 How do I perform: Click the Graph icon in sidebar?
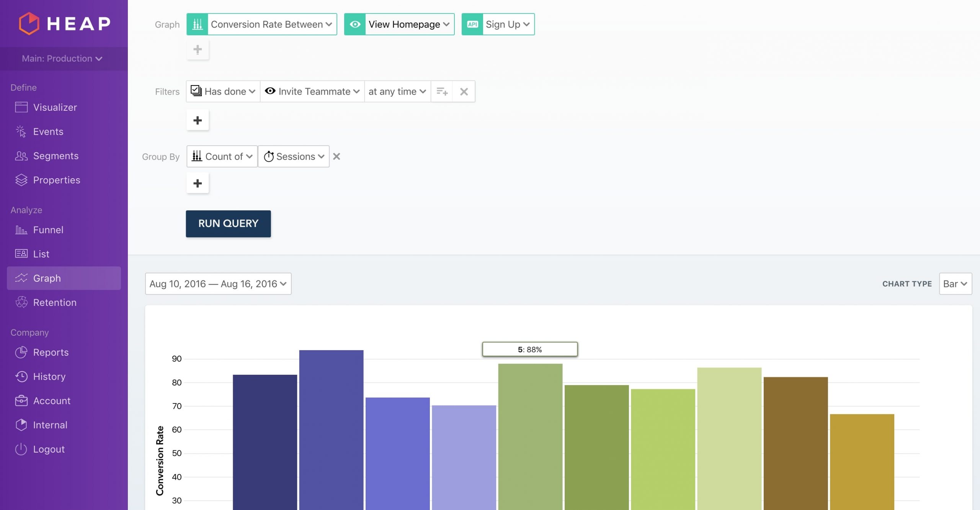click(x=21, y=278)
